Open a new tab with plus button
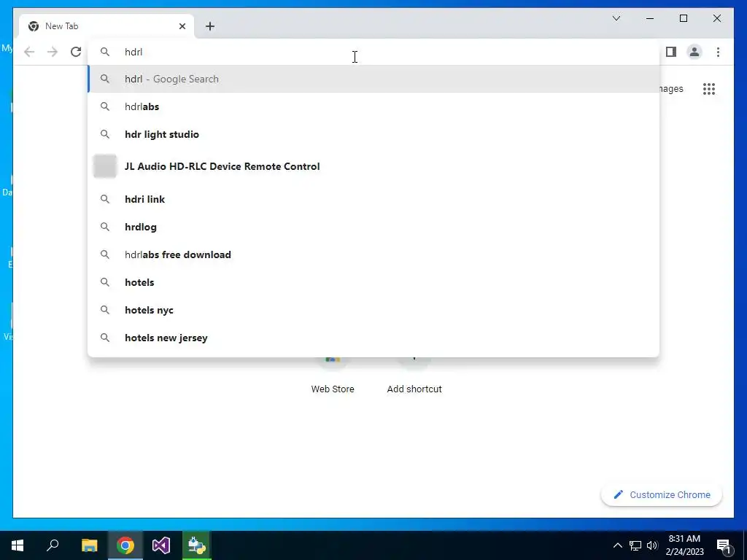747x560 pixels. (210, 26)
